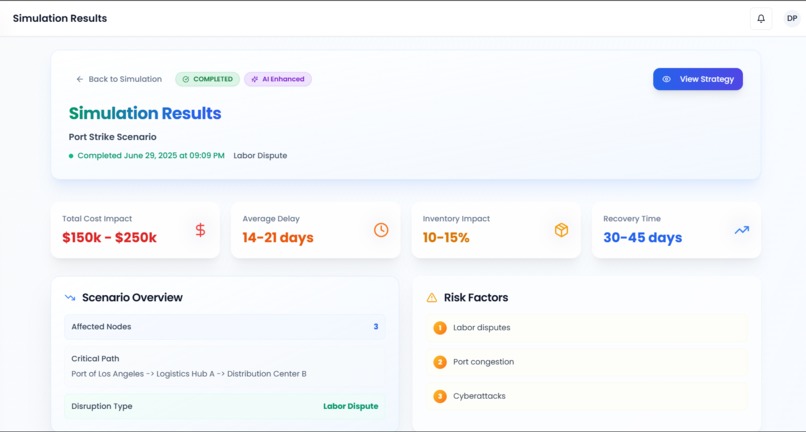Click the dollar sign icon on Total Cost Impact
The width and height of the screenshot is (806, 432).
click(200, 230)
